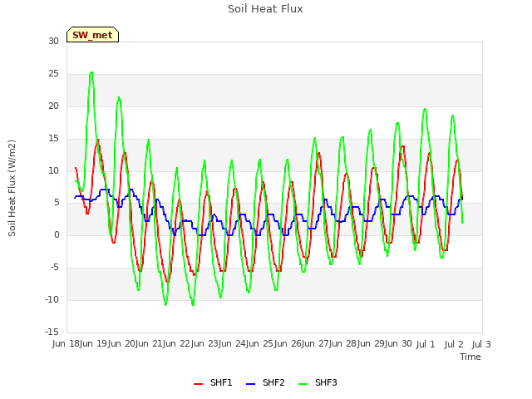This screenshot has height=399, width=532.
Task: Click the y-axis tick label 25
Action: click(x=53, y=74)
